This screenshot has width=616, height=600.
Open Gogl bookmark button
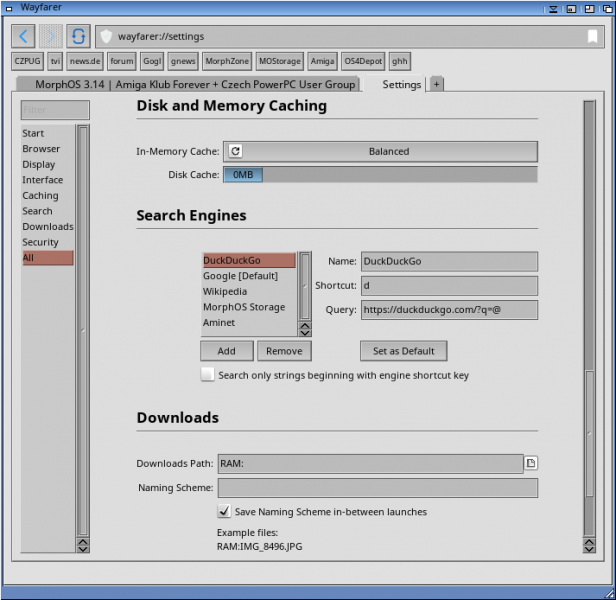click(x=152, y=61)
